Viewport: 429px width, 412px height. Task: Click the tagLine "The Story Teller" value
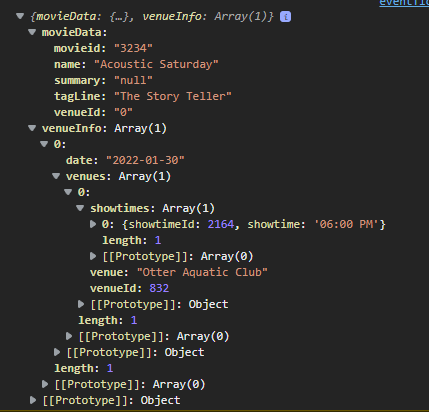pyautogui.click(x=173, y=96)
